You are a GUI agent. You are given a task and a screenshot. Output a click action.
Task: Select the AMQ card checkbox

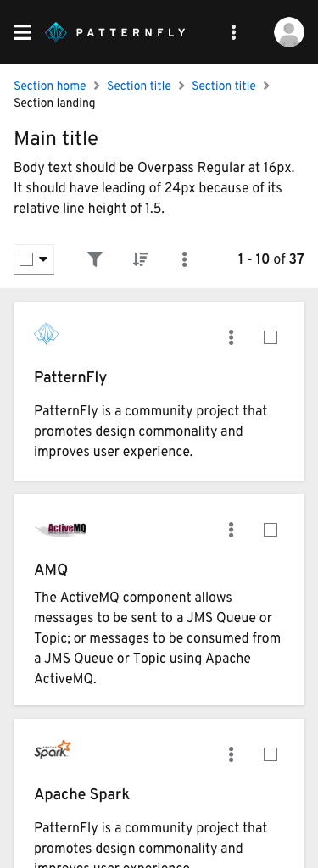coord(271,530)
